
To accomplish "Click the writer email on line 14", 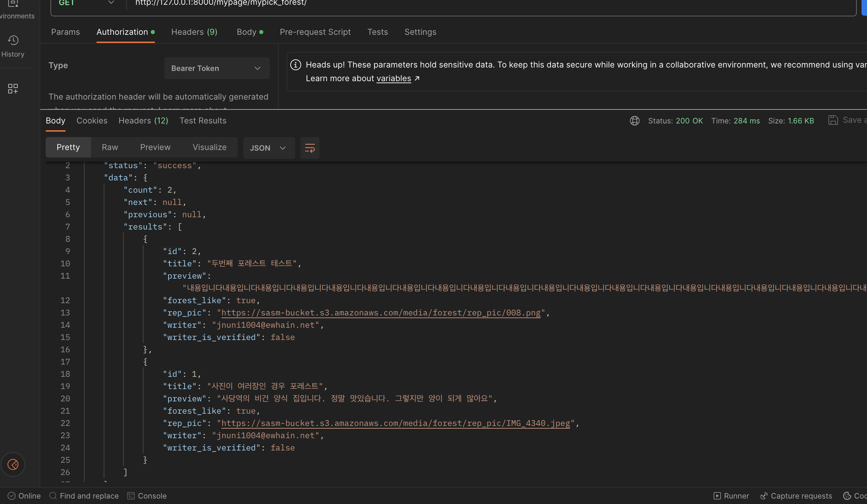I will click(266, 325).
